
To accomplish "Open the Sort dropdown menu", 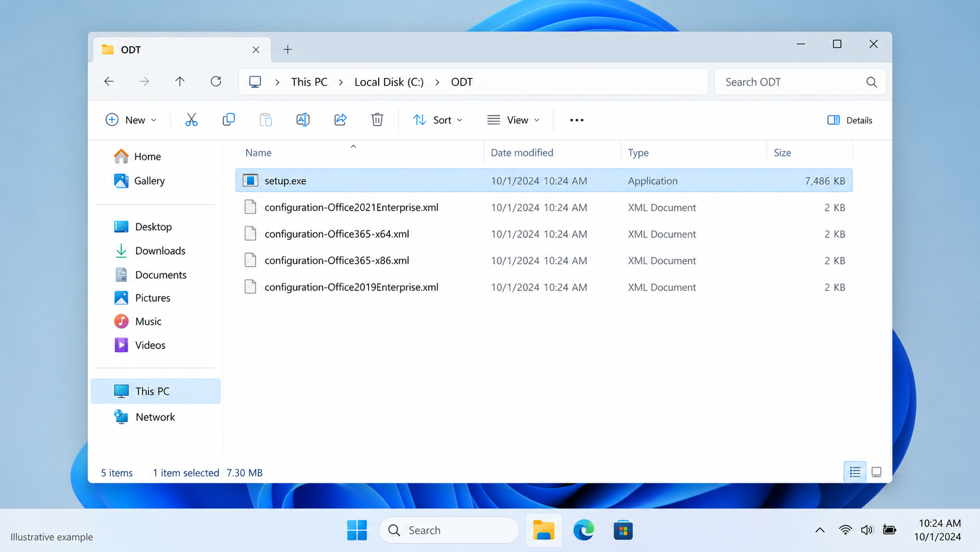I will (438, 120).
